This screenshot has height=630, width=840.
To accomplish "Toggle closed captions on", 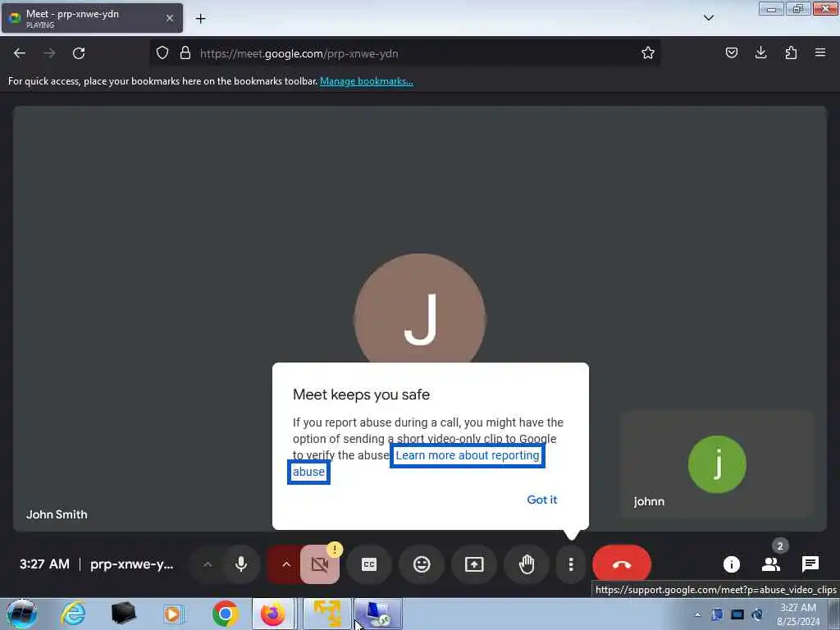I will (369, 564).
